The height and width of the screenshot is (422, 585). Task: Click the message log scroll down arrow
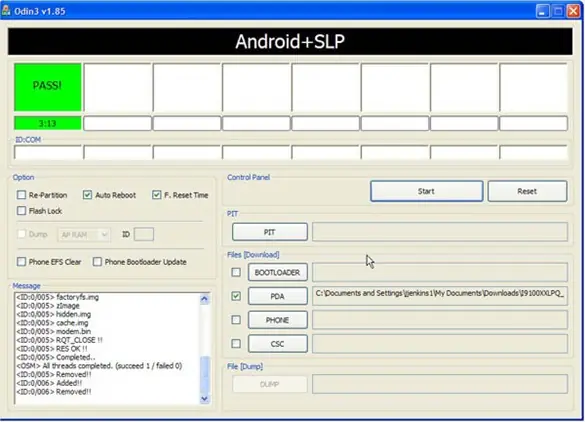pyautogui.click(x=204, y=399)
